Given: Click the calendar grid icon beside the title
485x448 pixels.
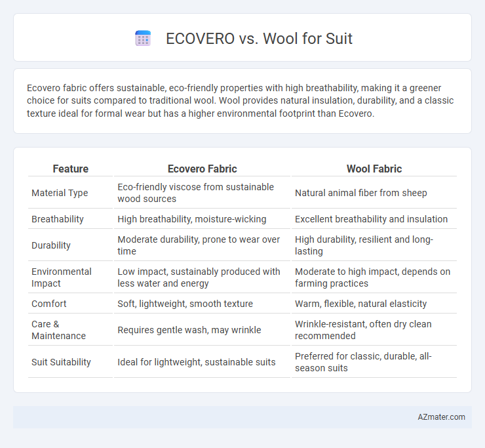Looking at the screenshot, I should (143, 39).
